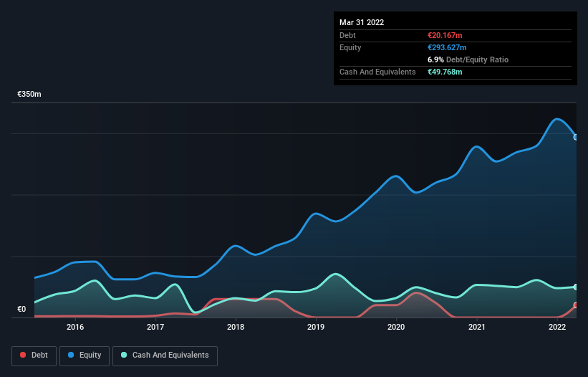Select the Cash endpoint marker on chart

(576, 287)
